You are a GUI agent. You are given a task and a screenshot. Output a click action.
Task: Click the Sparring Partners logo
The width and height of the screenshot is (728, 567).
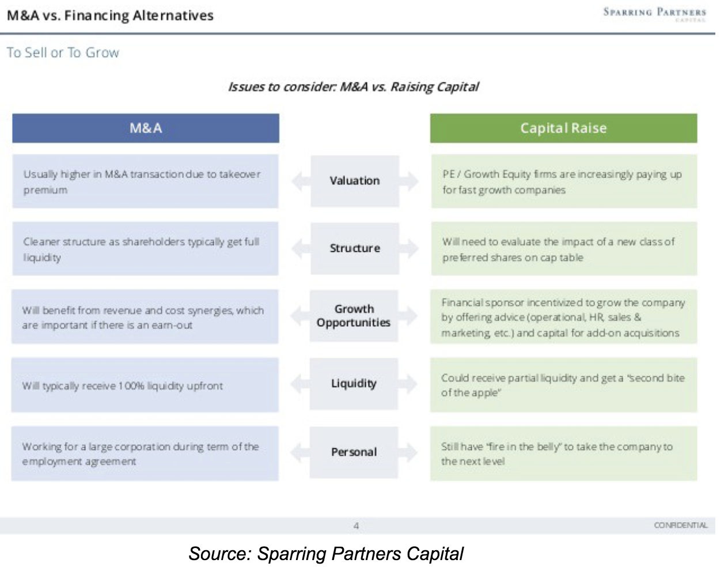(654, 13)
